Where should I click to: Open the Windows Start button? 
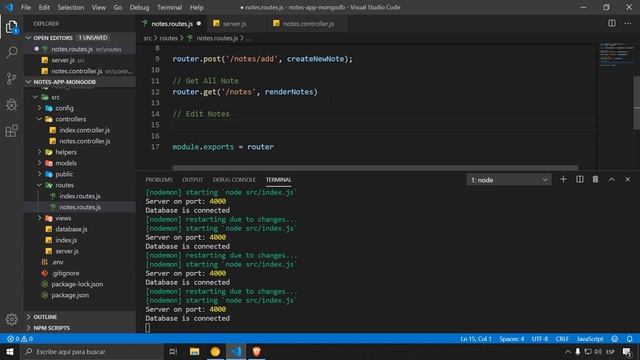coord(10,351)
